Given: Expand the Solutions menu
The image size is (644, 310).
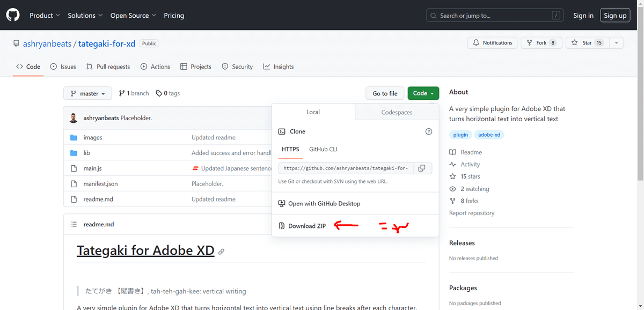Looking at the screenshot, I should (x=85, y=16).
